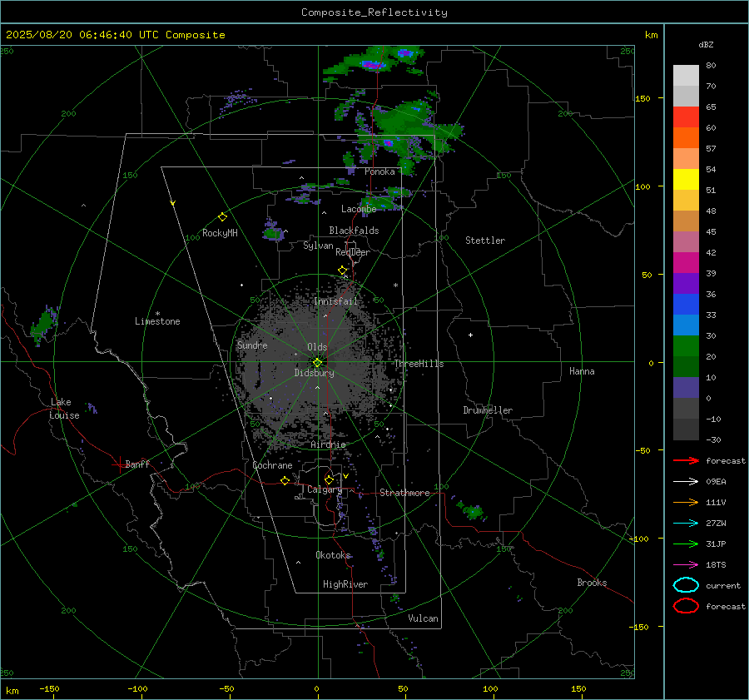
Task: Click the red 'forecast' ellipse legend icon
Action: (x=686, y=606)
